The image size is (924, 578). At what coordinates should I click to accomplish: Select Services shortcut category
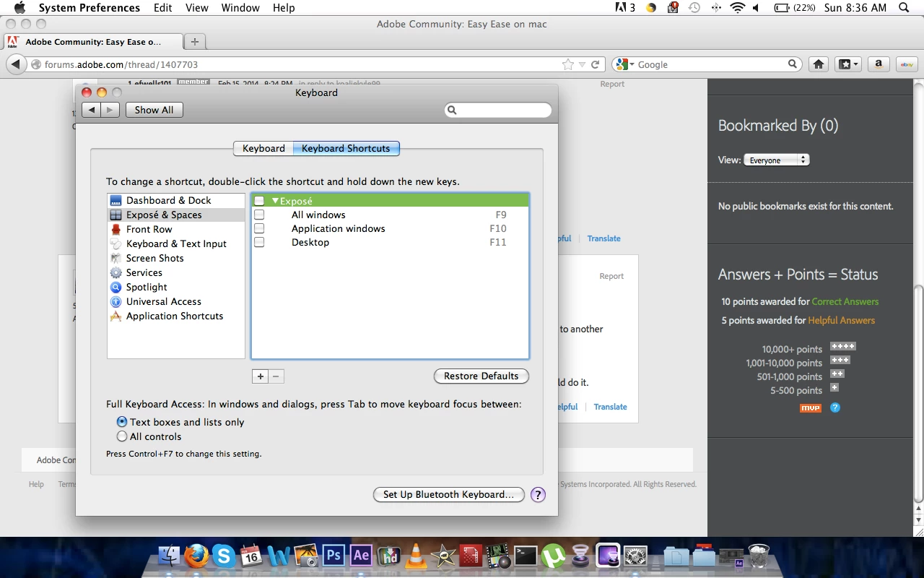tap(176, 272)
